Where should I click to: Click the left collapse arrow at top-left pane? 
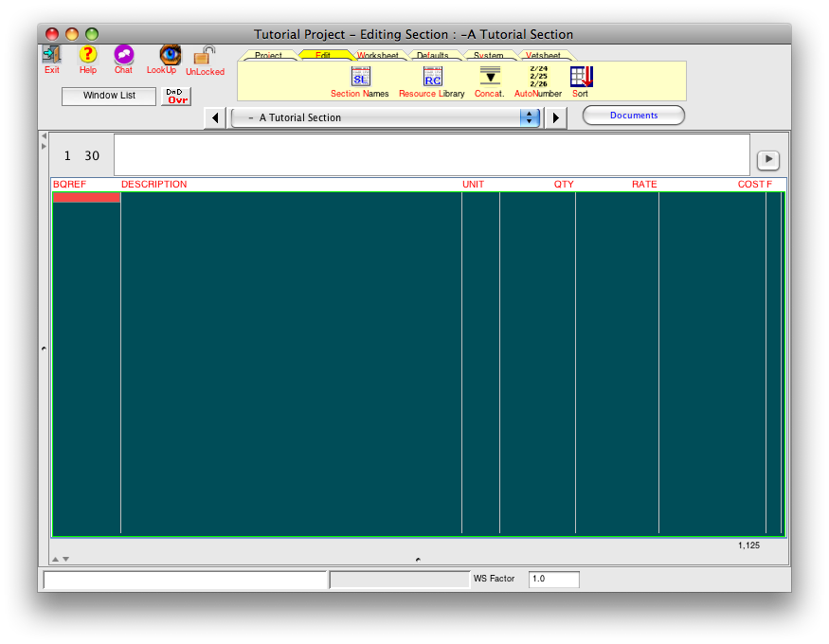[44, 136]
